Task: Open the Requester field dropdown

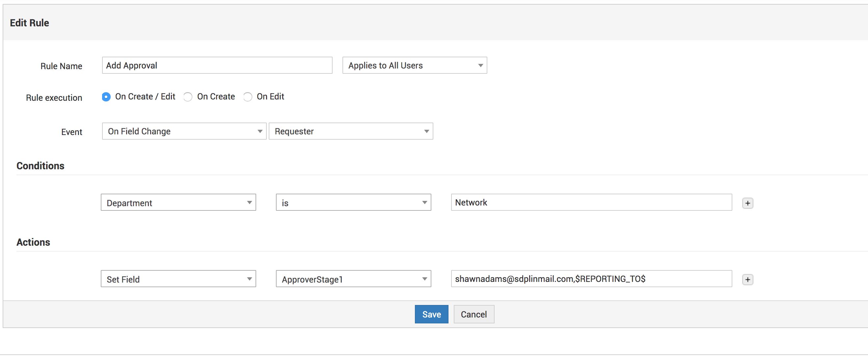Action: pyautogui.click(x=350, y=131)
